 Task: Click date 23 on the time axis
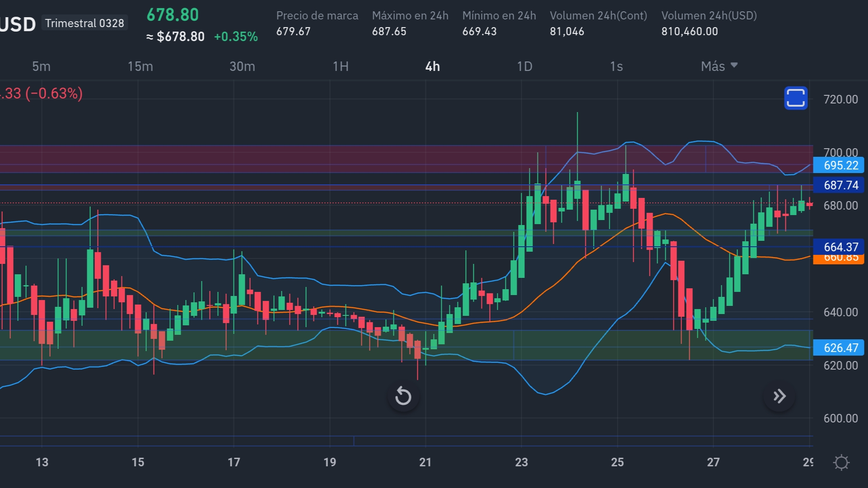[521, 462]
